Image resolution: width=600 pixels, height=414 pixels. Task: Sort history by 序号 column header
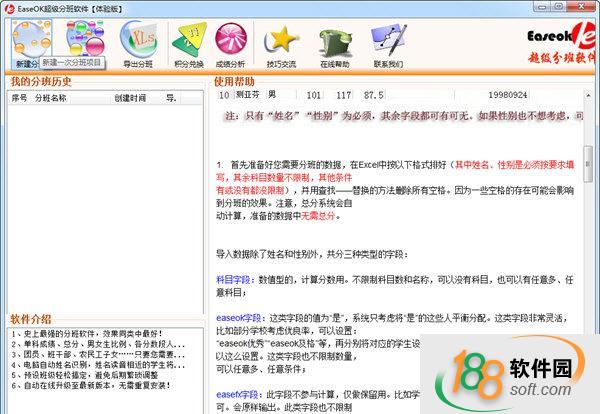(20, 98)
